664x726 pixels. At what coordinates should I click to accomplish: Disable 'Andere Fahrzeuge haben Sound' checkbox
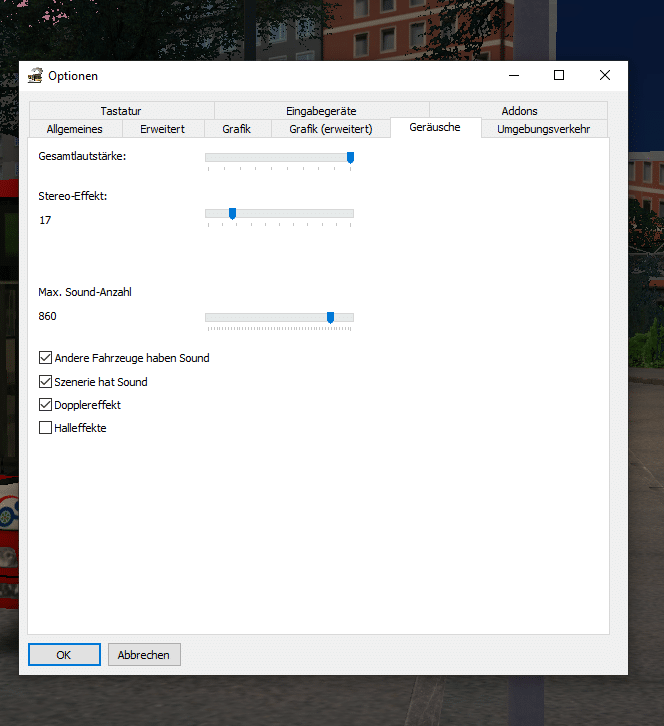(x=45, y=358)
